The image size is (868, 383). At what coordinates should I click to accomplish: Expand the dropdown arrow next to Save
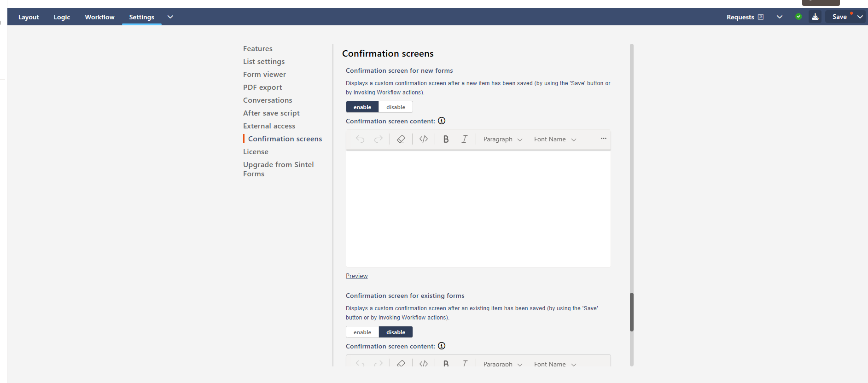[x=860, y=17]
